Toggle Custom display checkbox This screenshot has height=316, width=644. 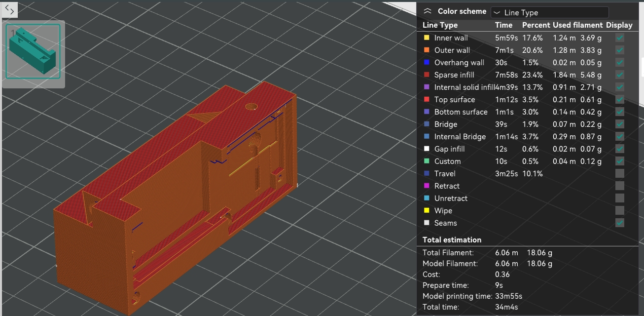620,161
